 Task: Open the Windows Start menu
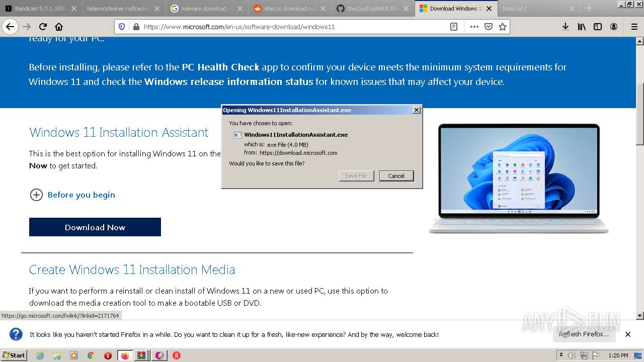tap(14, 355)
